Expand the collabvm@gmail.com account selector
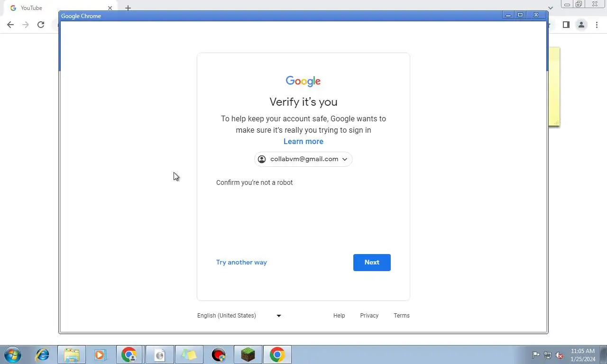This screenshot has width=607, height=364. (303, 159)
